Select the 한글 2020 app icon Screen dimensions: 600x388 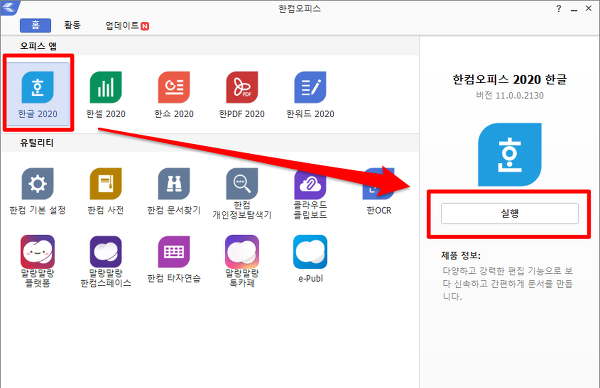tap(38, 88)
